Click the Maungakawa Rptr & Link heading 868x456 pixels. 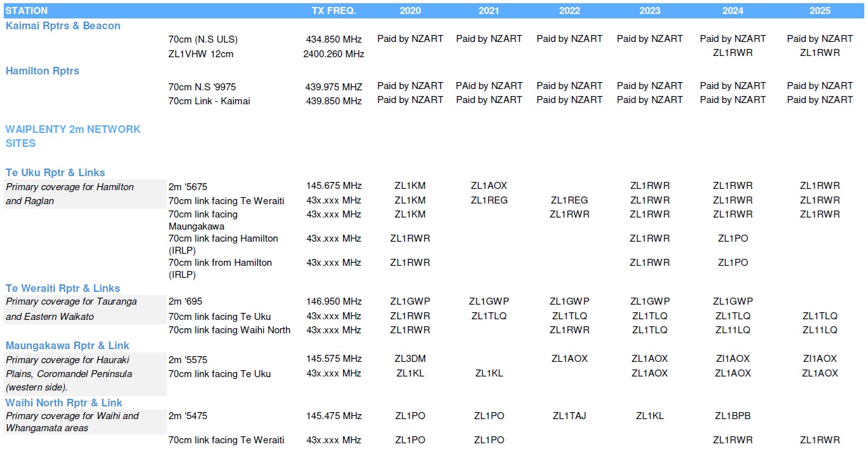(67, 346)
